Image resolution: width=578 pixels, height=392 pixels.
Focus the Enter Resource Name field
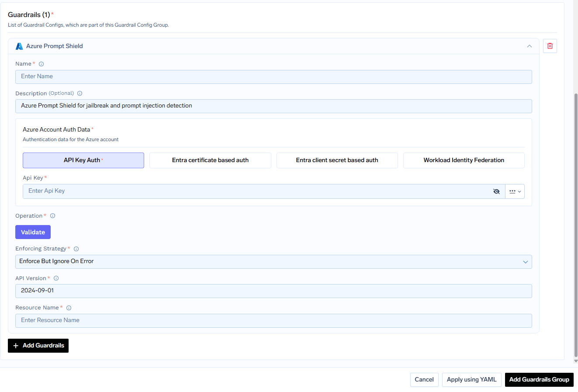click(273, 321)
